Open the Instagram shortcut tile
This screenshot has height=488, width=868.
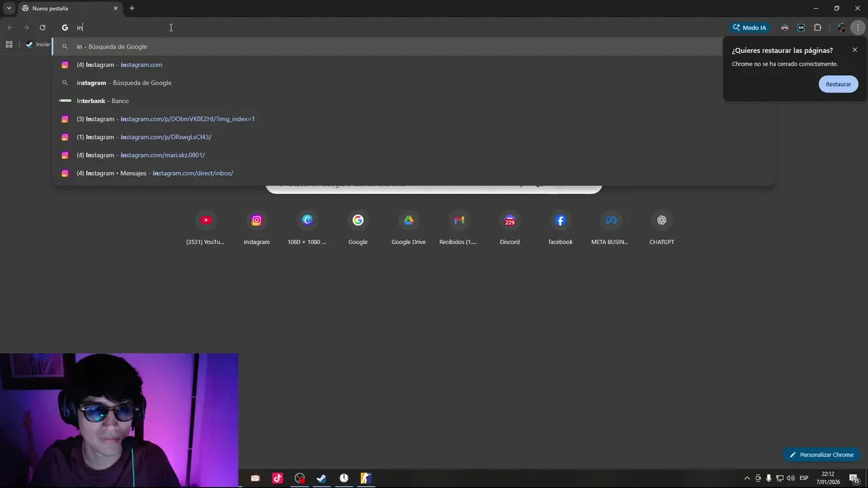point(256,228)
